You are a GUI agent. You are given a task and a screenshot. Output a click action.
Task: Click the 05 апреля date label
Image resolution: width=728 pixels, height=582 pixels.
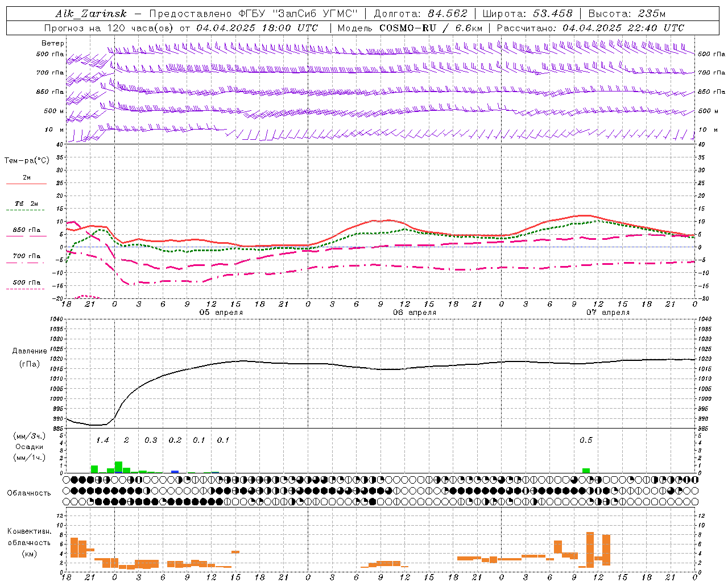pyautogui.click(x=221, y=313)
